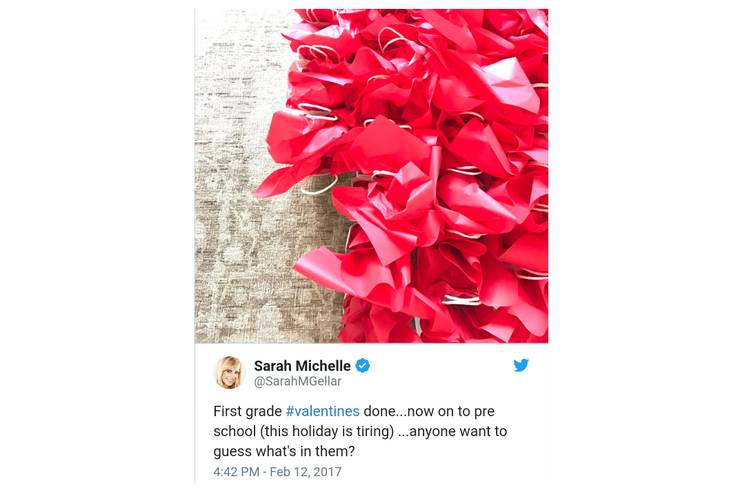Screen dimensions: 738x492
Task: Click the blue Twitter bird logo
Action: point(521,365)
